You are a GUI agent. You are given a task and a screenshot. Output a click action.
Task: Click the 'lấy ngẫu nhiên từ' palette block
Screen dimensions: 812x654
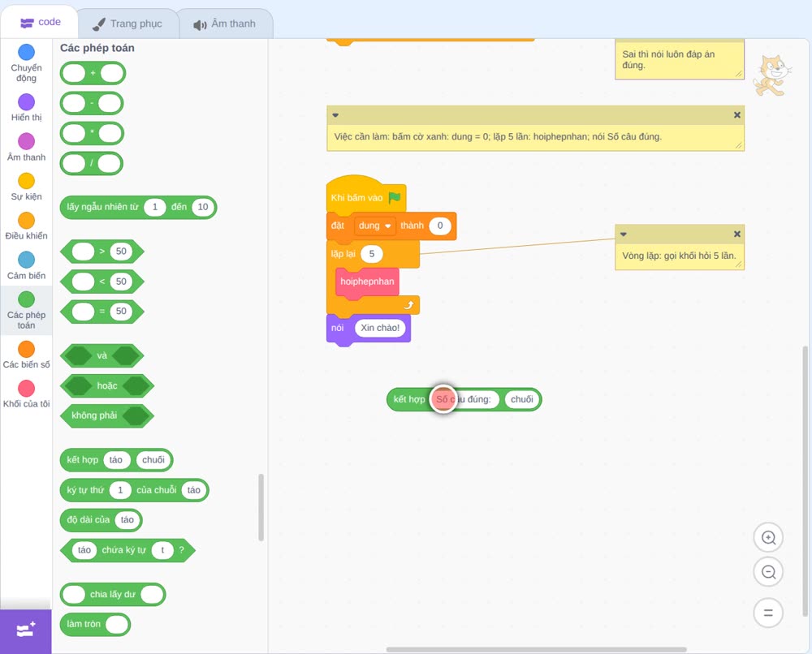pos(138,208)
